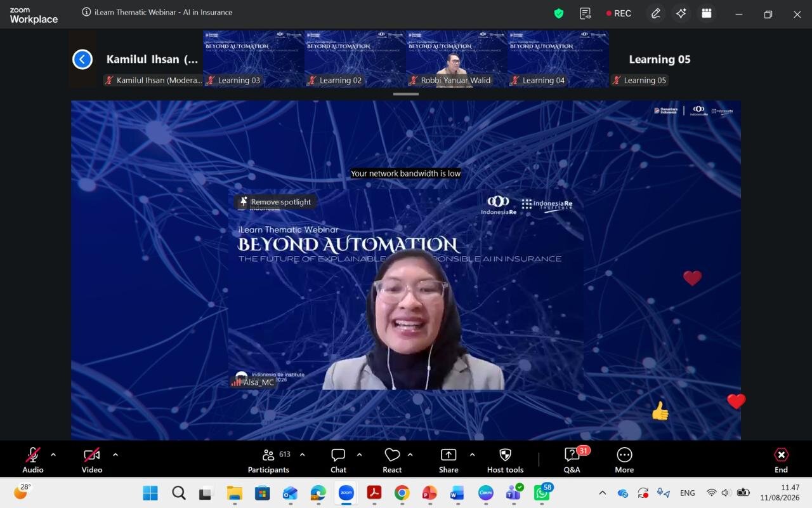The height and width of the screenshot is (508, 812).
Task: Open Microsoft Word from taskbar
Action: click(457, 493)
